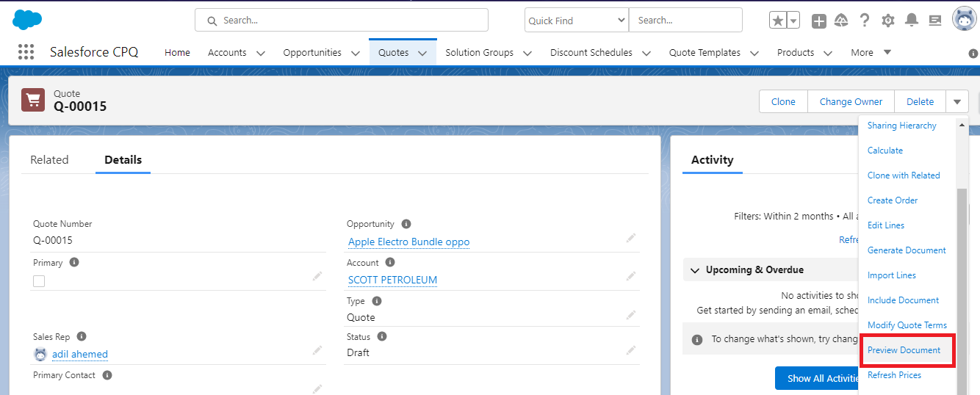980x395 pixels.
Task: Click the Change Owner button
Action: click(851, 101)
